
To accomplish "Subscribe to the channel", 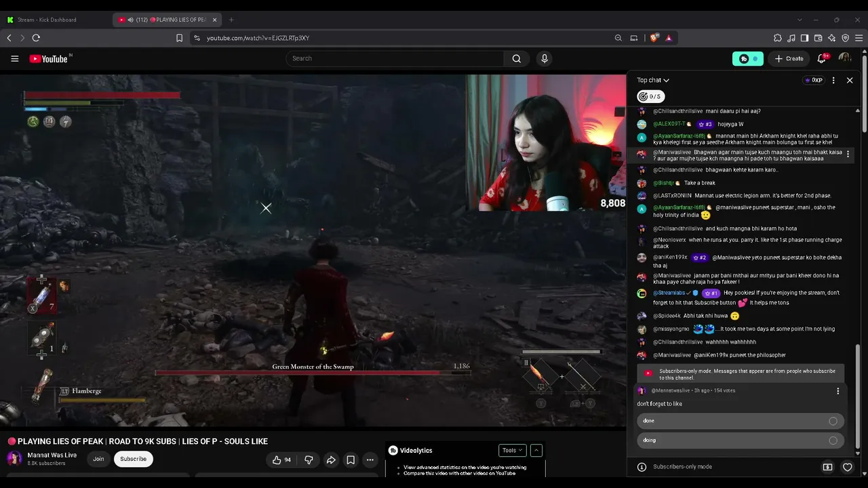I will click(134, 460).
